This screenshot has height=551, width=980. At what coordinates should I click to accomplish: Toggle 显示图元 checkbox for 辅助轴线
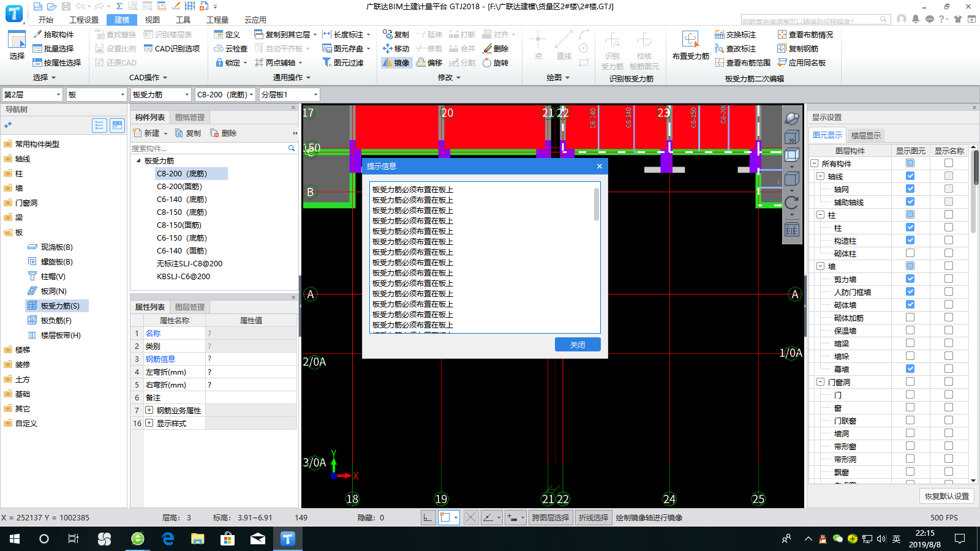(910, 201)
